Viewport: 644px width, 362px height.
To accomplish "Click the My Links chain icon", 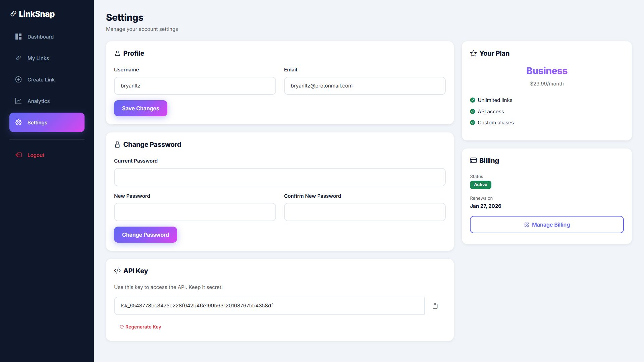I will tap(18, 58).
